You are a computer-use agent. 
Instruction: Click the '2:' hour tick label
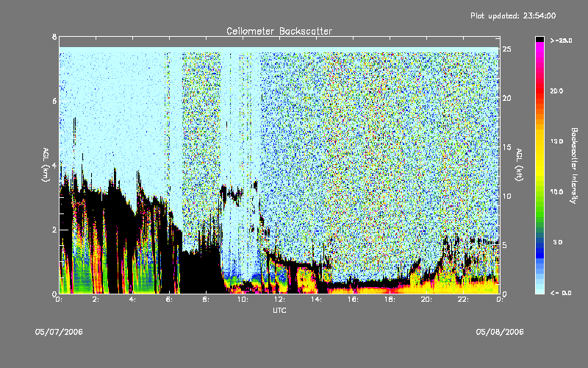[x=96, y=300]
